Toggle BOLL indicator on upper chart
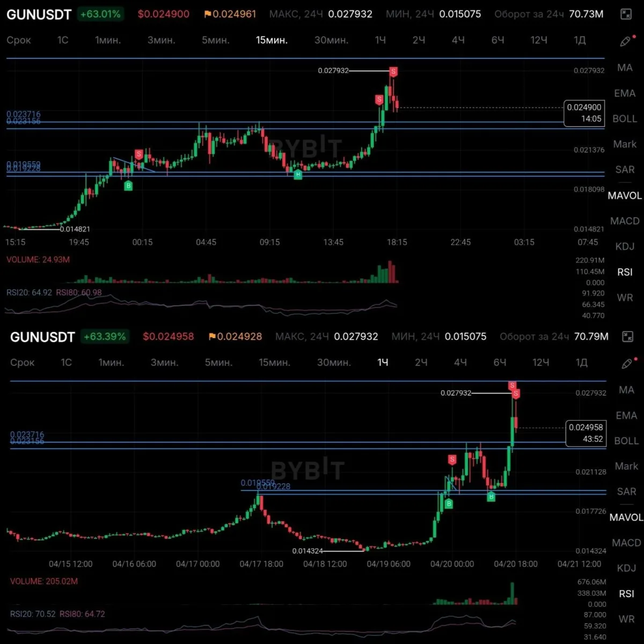 (625, 119)
